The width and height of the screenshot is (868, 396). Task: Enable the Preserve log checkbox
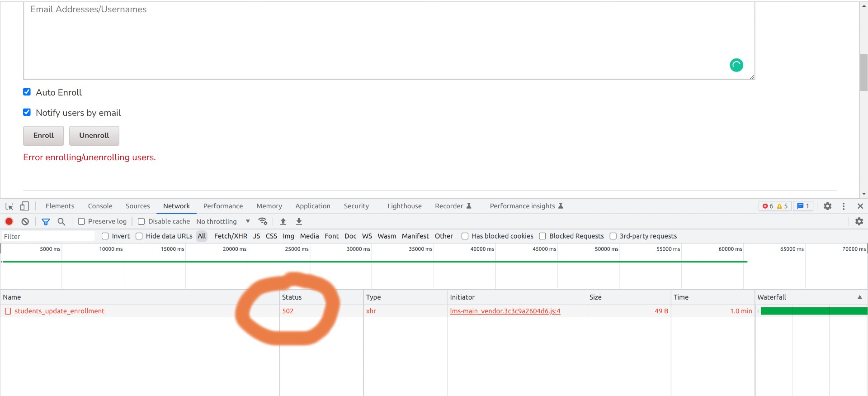81,221
